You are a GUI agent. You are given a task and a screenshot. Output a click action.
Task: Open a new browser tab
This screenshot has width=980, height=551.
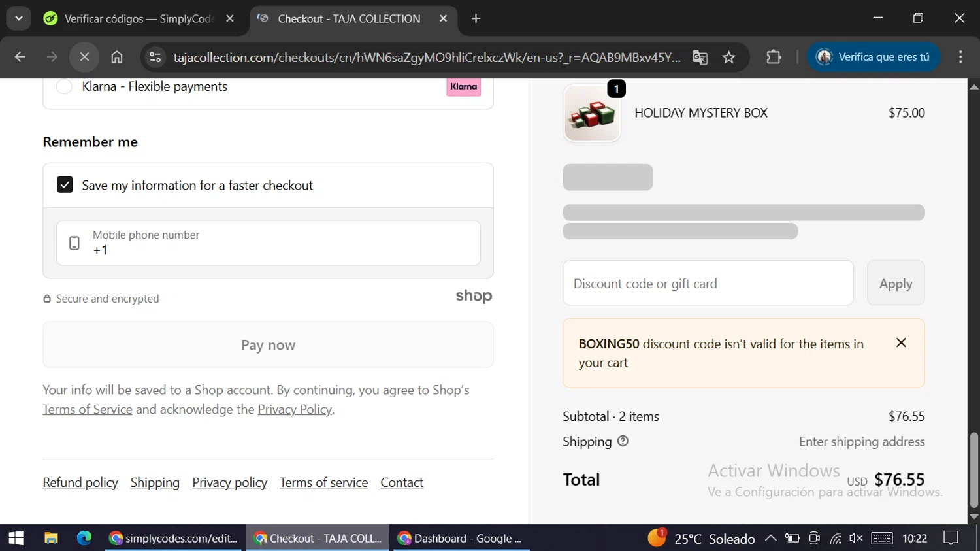click(x=476, y=18)
